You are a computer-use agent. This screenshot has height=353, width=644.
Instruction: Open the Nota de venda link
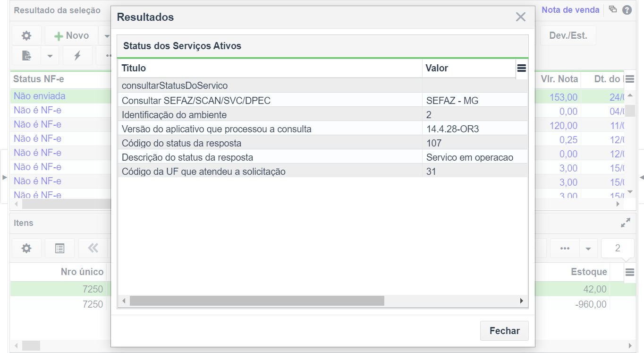coord(570,10)
